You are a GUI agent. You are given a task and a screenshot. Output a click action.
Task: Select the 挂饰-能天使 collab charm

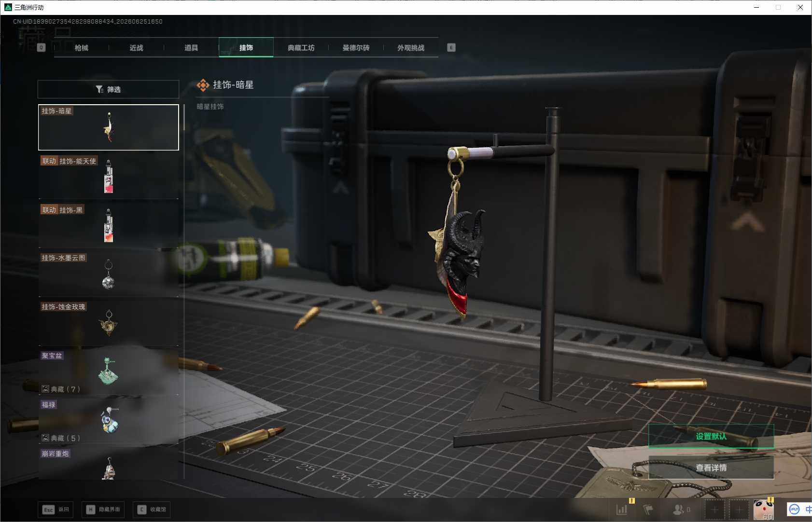click(109, 177)
